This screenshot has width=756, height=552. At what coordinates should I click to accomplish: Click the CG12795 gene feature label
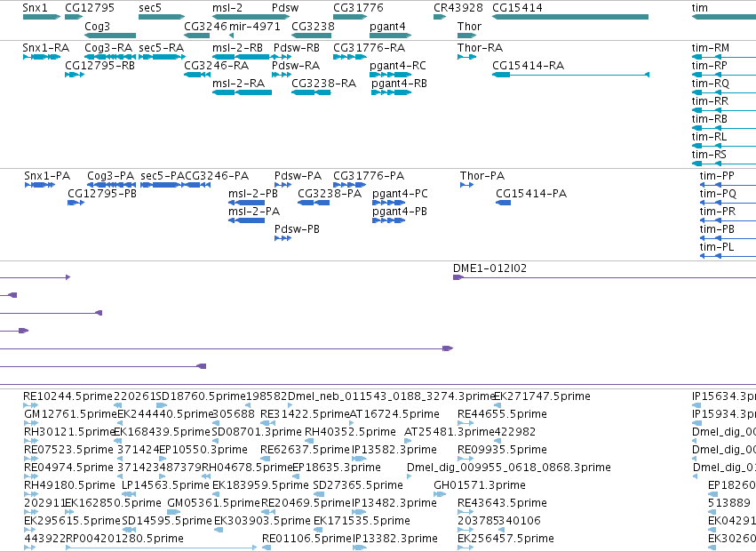coord(90,8)
